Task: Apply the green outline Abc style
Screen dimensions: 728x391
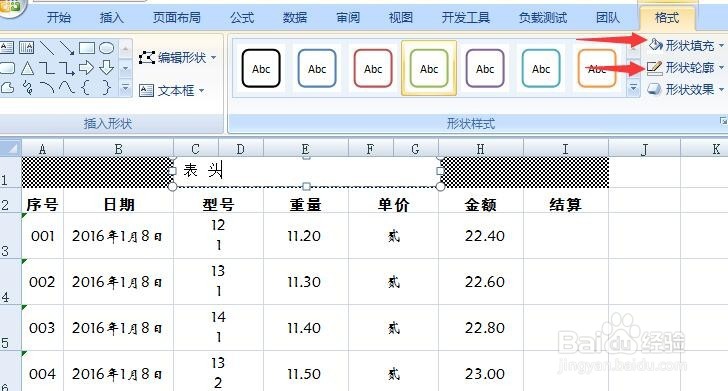Action: click(429, 69)
